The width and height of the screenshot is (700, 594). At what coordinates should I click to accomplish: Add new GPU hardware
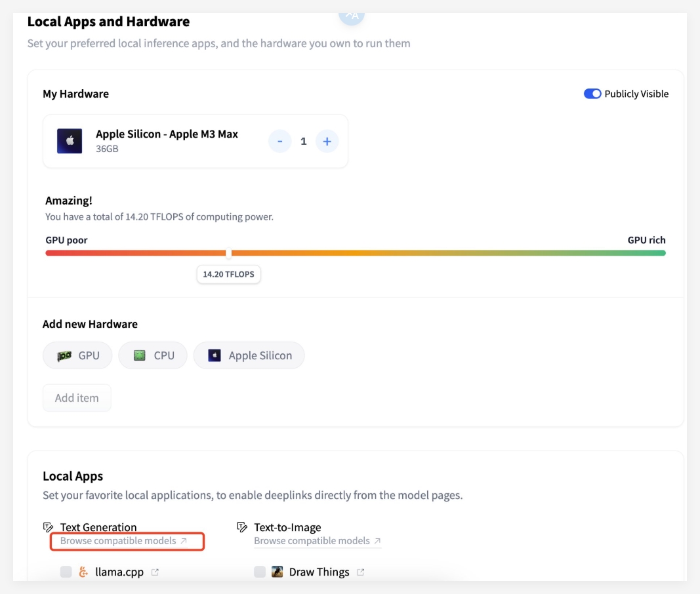(x=77, y=355)
